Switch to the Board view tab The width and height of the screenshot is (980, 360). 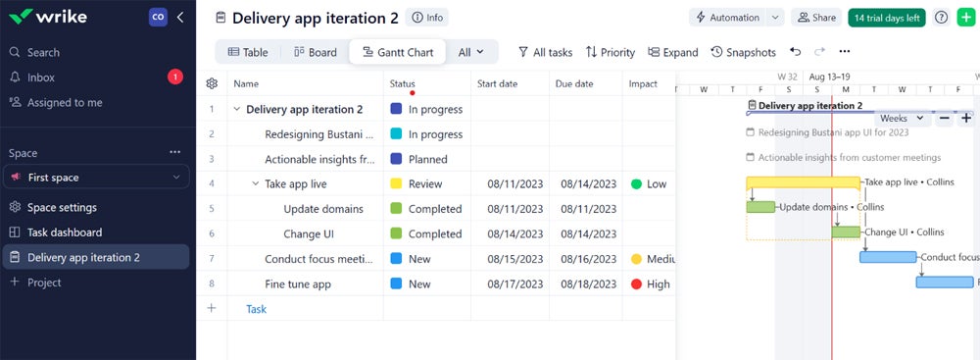click(315, 52)
